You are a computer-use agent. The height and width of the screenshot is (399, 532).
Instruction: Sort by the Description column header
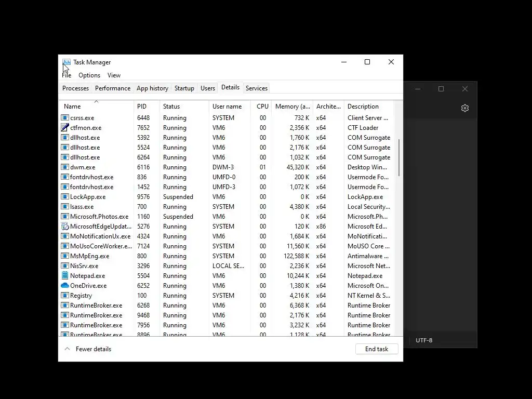click(x=369, y=106)
